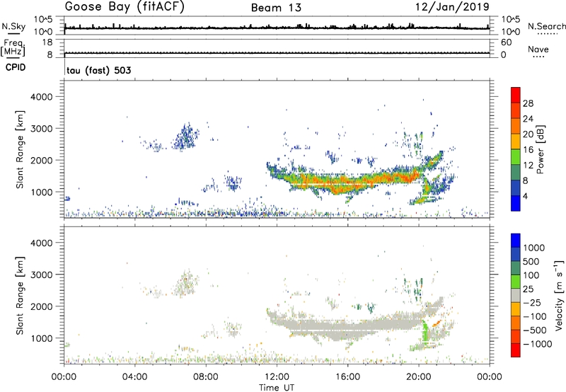Click the 'N.Sky' label
Viewport: 566px width, 392px height.
[x=13, y=26]
